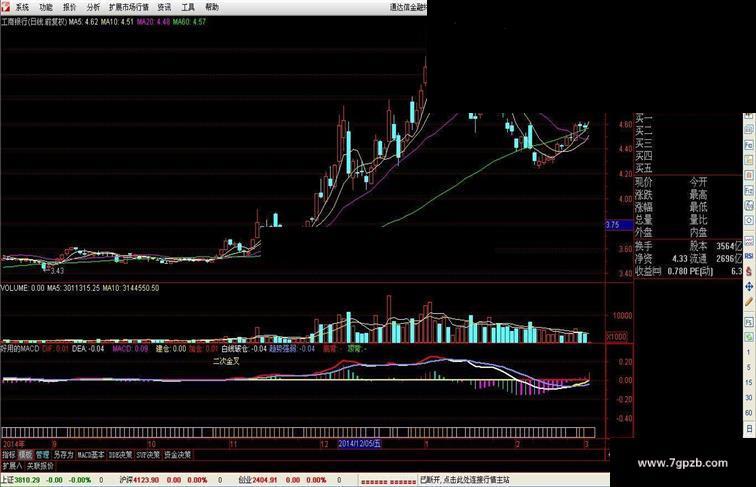Open the 报价 menu
Image resolution: width=756 pixels, height=487 pixels.
[x=70, y=7]
